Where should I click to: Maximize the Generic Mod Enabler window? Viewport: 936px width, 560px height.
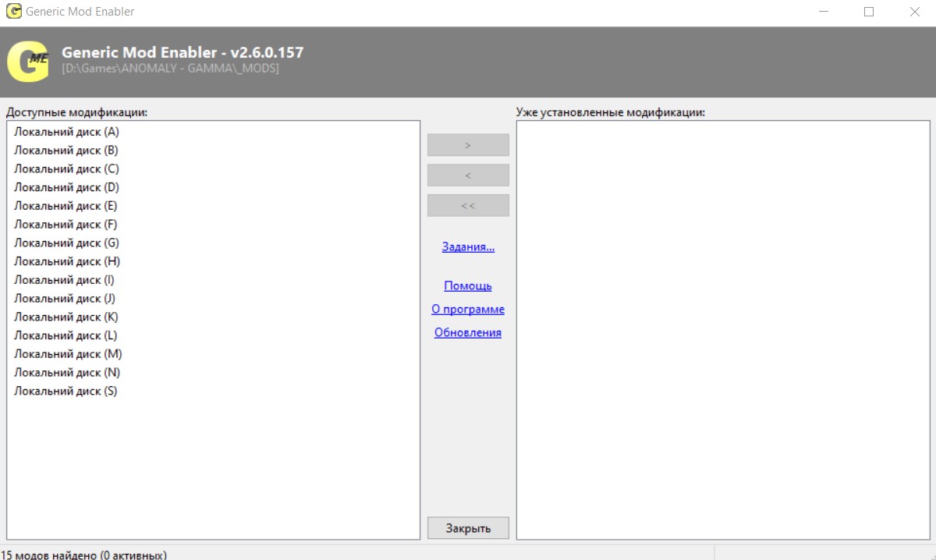(x=869, y=12)
